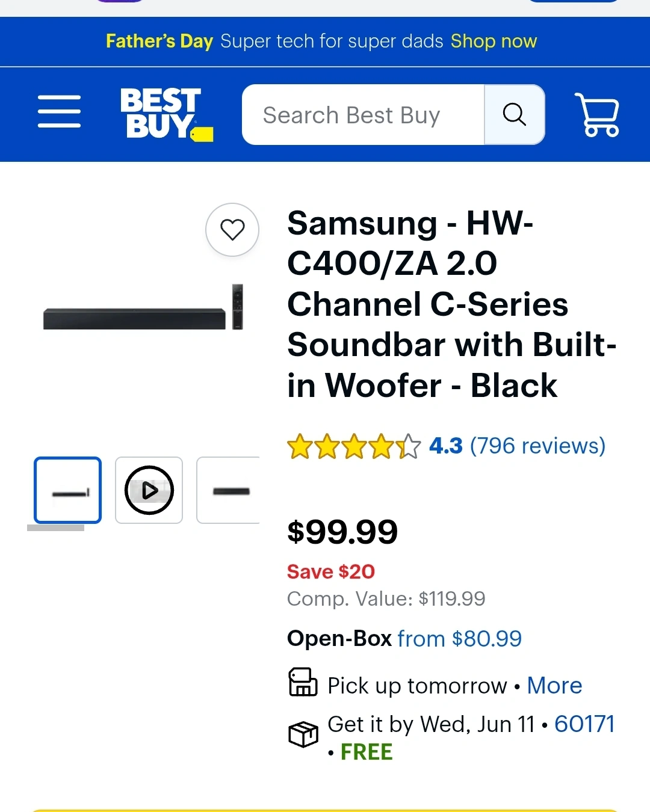Open the hamburger navigation menu
650x812 pixels.
point(59,111)
